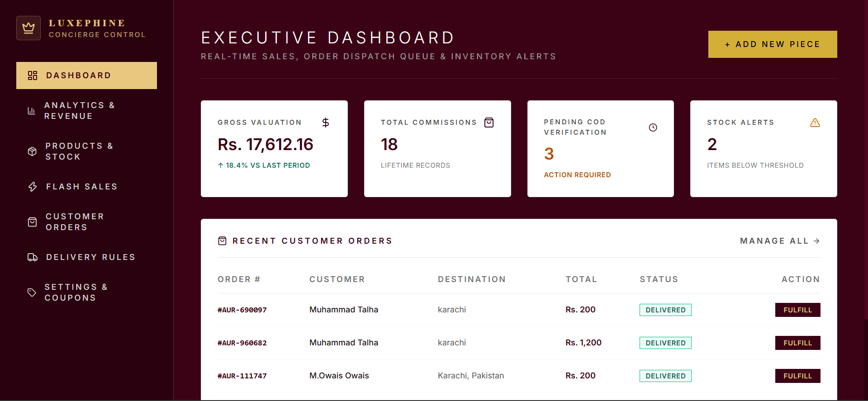
Task: Click the dollar icon on Gross Valuation card
Action: (x=326, y=123)
